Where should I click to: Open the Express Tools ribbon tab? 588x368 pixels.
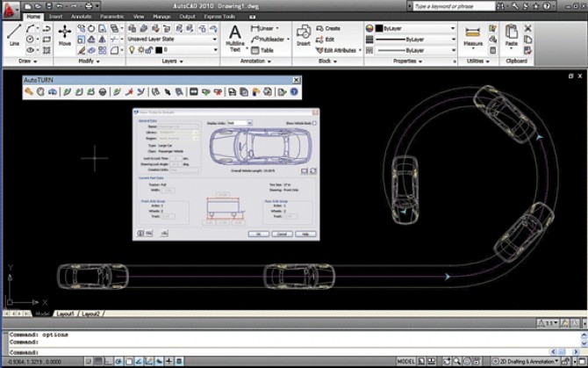pos(219,17)
